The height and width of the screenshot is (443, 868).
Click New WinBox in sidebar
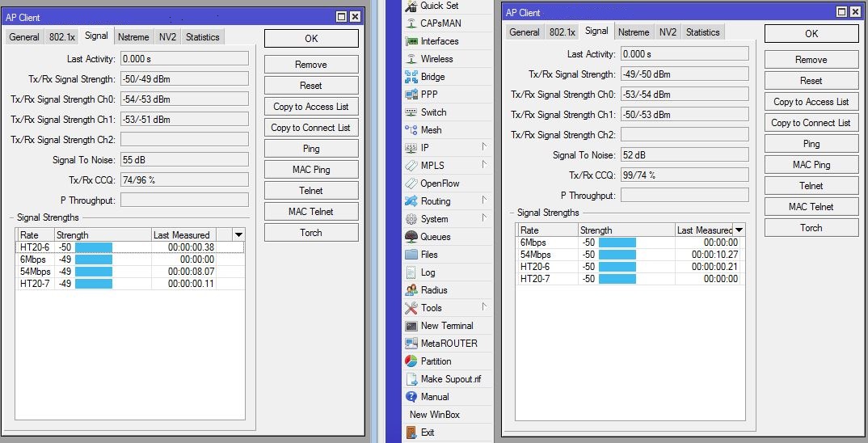click(435, 414)
